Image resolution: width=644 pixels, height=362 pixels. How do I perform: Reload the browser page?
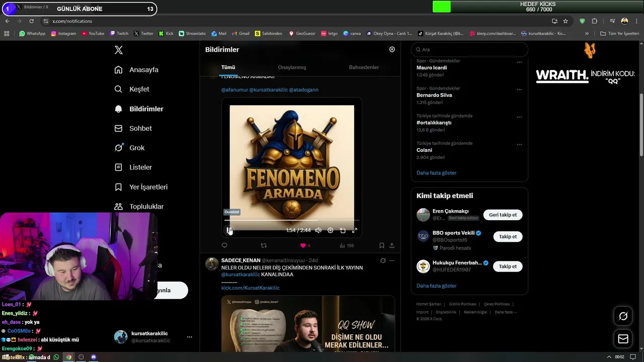tap(31, 21)
